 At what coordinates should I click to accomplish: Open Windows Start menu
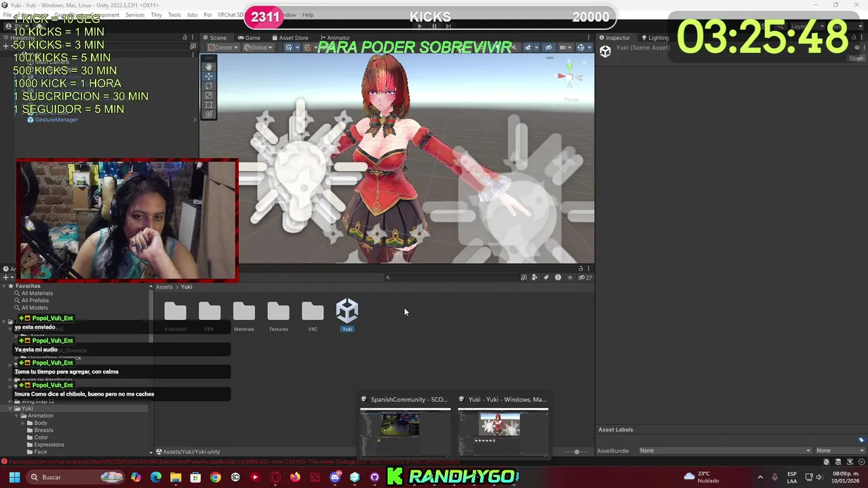[14, 477]
